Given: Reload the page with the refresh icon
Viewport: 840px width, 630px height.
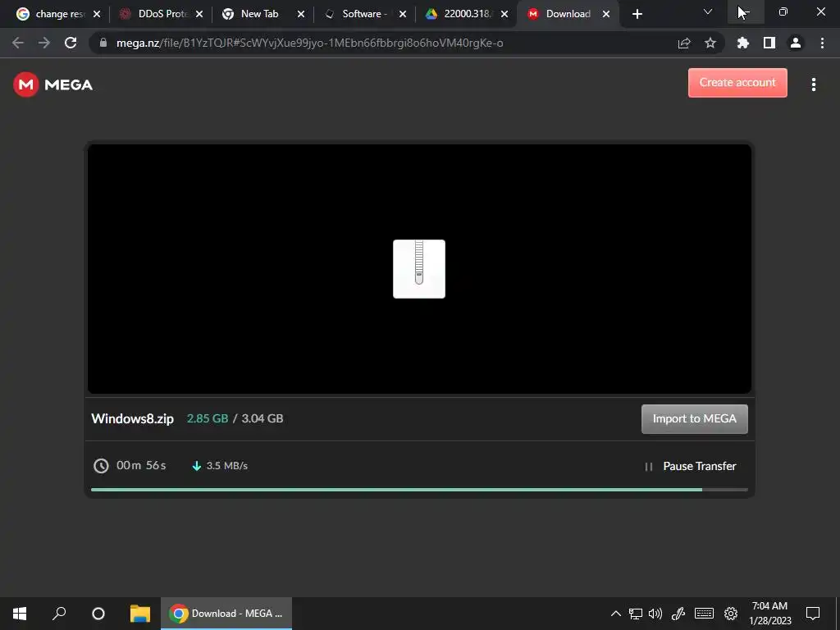Looking at the screenshot, I should point(71,43).
